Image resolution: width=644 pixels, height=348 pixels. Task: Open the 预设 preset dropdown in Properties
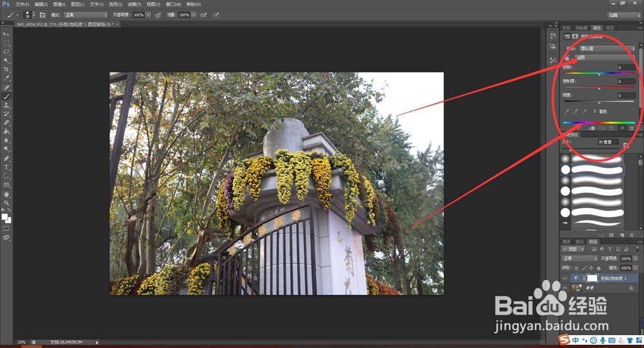[607, 48]
